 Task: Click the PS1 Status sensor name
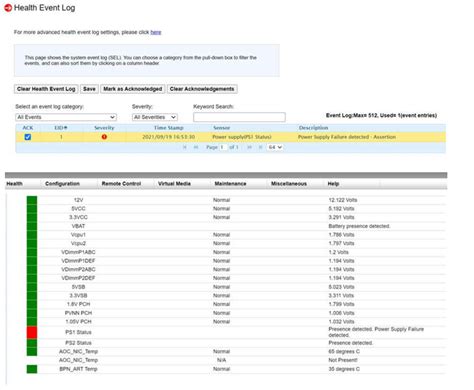pyautogui.click(x=78, y=332)
